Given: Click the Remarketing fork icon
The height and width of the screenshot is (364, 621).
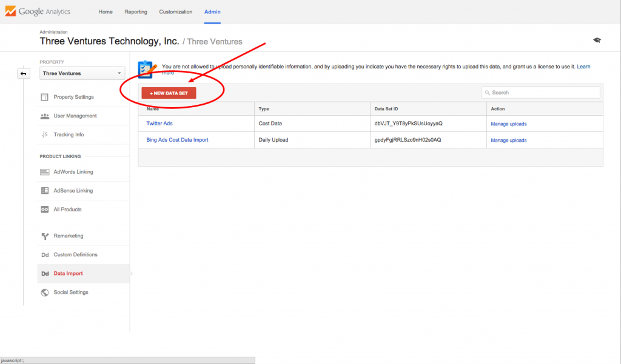Looking at the screenshot, I should (45, 236).
